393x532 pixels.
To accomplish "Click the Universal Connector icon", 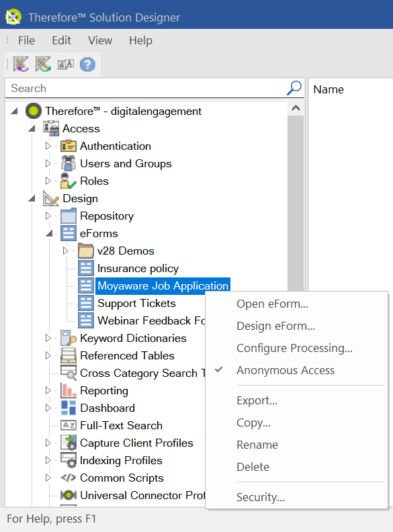I will (x=69, y=495).
